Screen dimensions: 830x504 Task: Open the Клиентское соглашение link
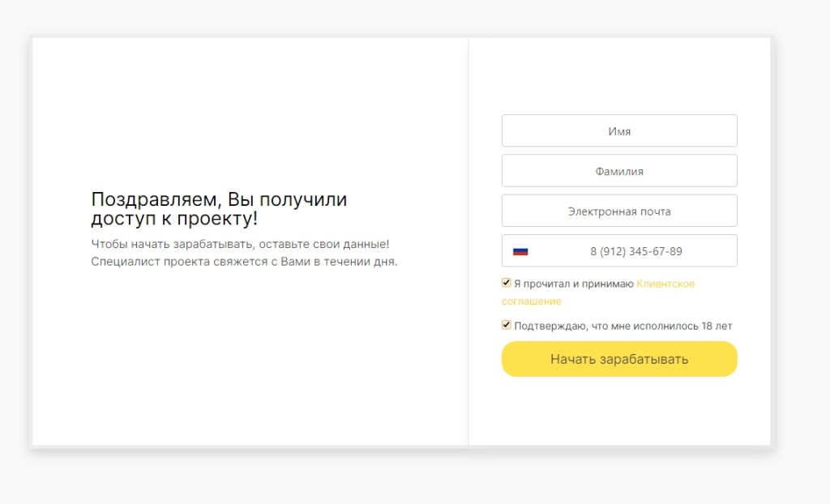[x=665, y=284]
